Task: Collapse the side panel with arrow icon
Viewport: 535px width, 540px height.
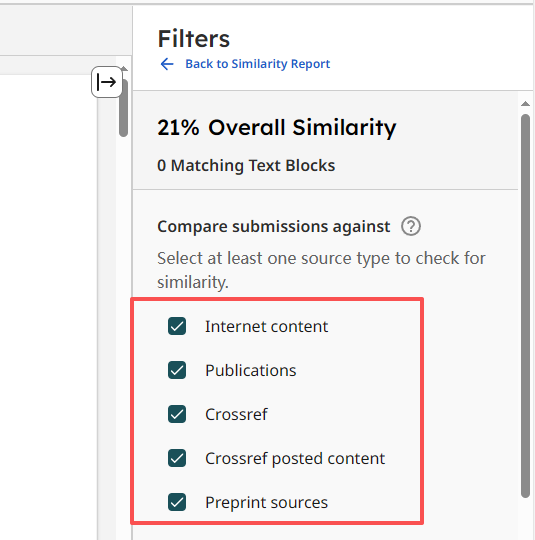Action: 107,82
